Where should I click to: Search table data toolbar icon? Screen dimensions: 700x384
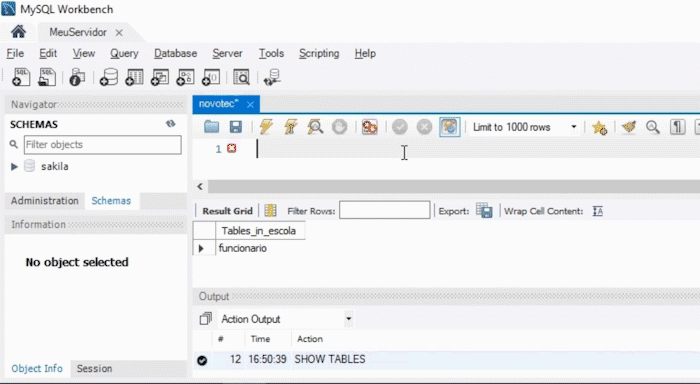tap(242, 77)
